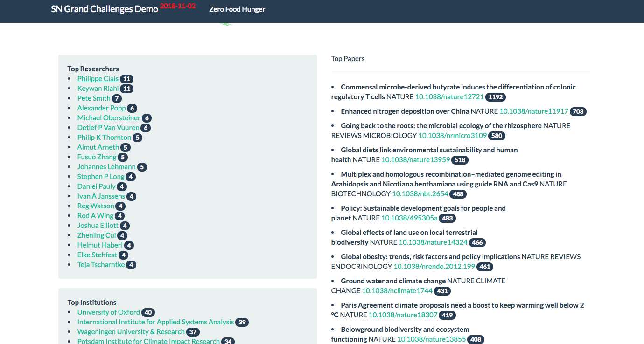Open Philip K Thornton link

point(104,138)
